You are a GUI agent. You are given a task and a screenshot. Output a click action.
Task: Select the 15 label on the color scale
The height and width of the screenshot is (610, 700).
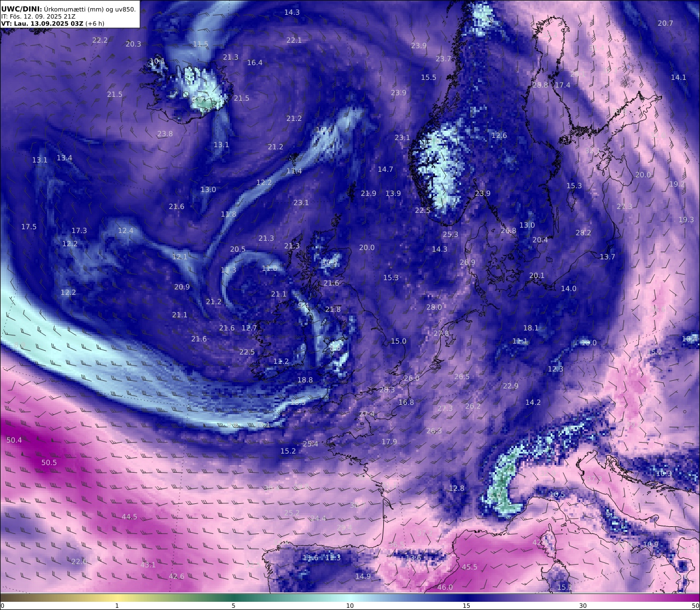click(x=466, y=606)
